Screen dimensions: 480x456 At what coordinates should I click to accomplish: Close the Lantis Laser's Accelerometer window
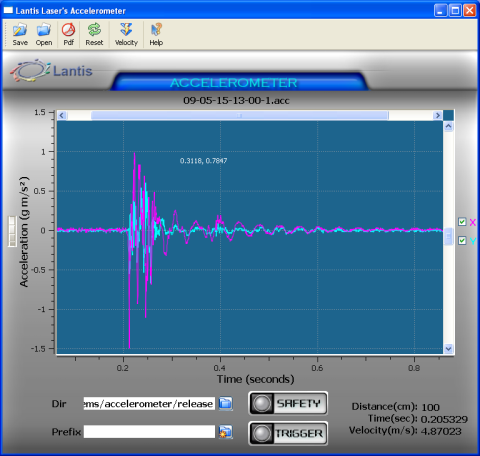[470, 11]
